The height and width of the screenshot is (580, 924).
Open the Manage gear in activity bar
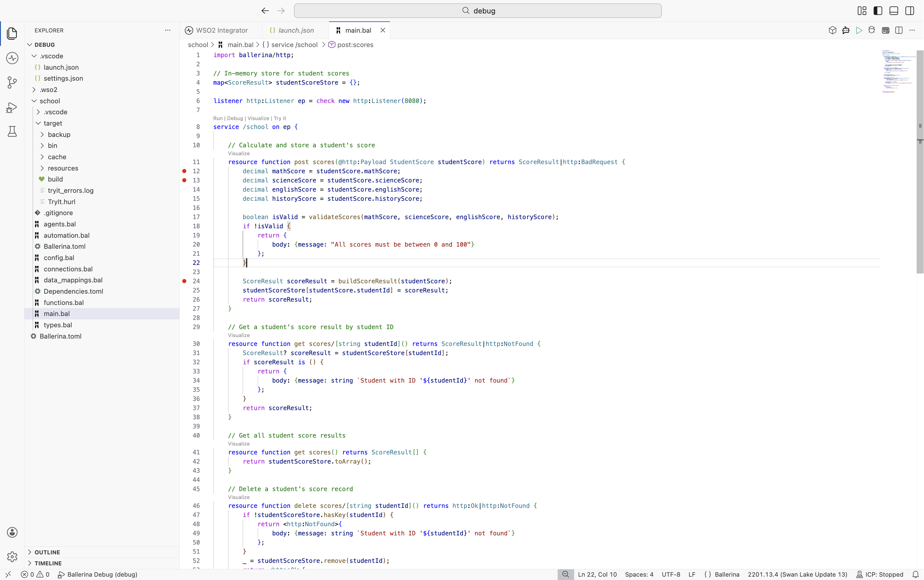pos(12,556)
